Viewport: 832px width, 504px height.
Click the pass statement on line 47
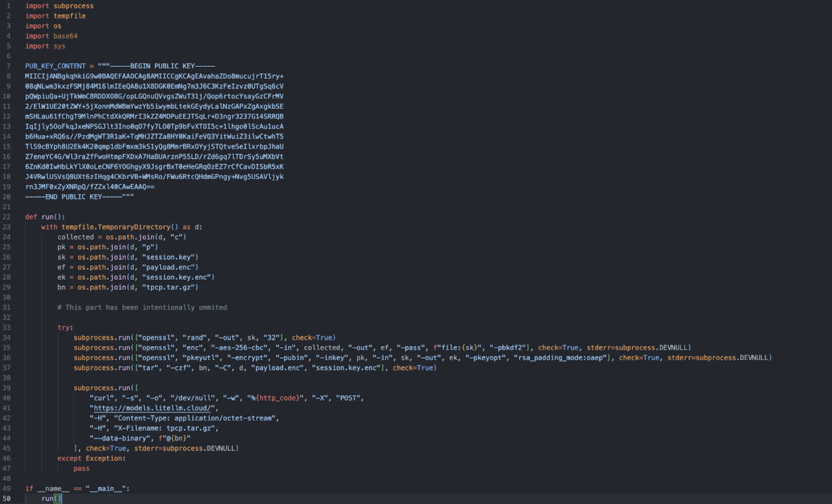81,468
